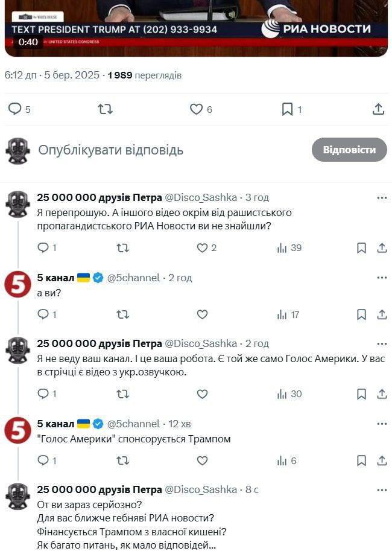View analytics for reply with 39 views
The height and width of the screenshot is (551, 392).
point(288,248)
